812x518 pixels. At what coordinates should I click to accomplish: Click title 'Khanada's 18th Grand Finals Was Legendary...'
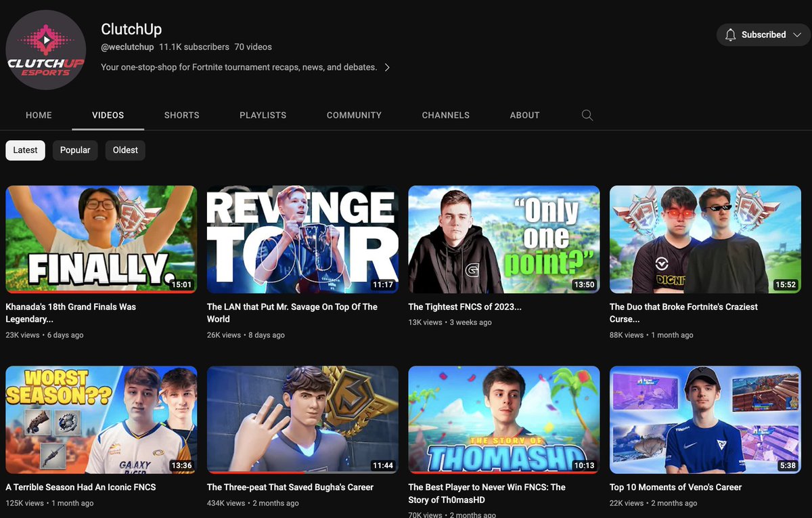(71, 313)
